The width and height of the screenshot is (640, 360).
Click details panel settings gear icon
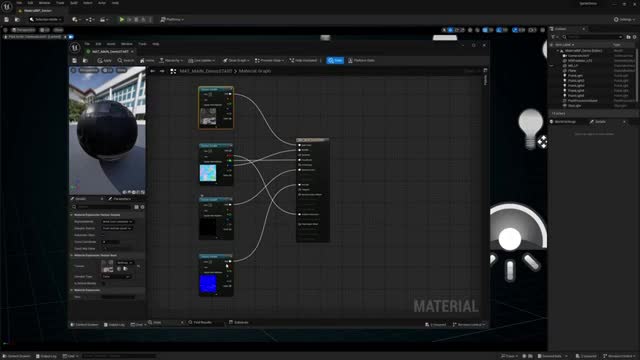click(142, 207)
